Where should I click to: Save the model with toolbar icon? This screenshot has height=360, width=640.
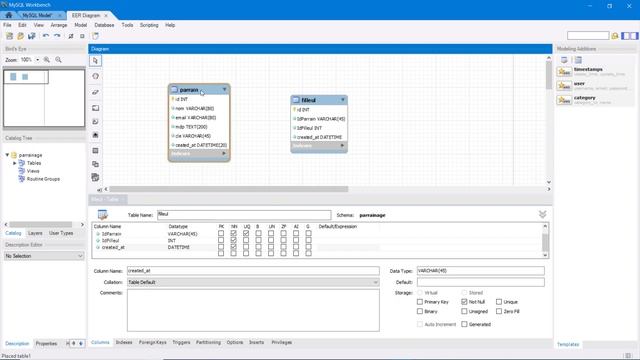[x=31, y=36]
